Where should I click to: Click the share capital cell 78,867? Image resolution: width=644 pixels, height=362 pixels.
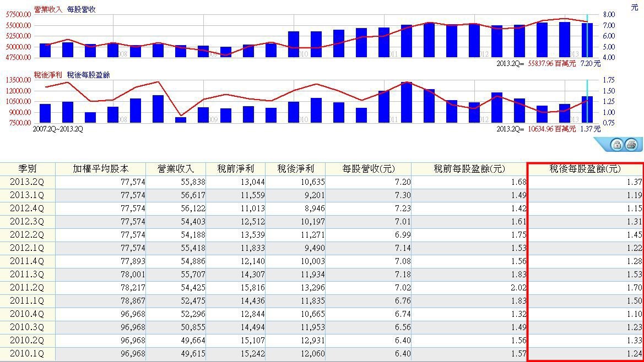tap(101, 300)
